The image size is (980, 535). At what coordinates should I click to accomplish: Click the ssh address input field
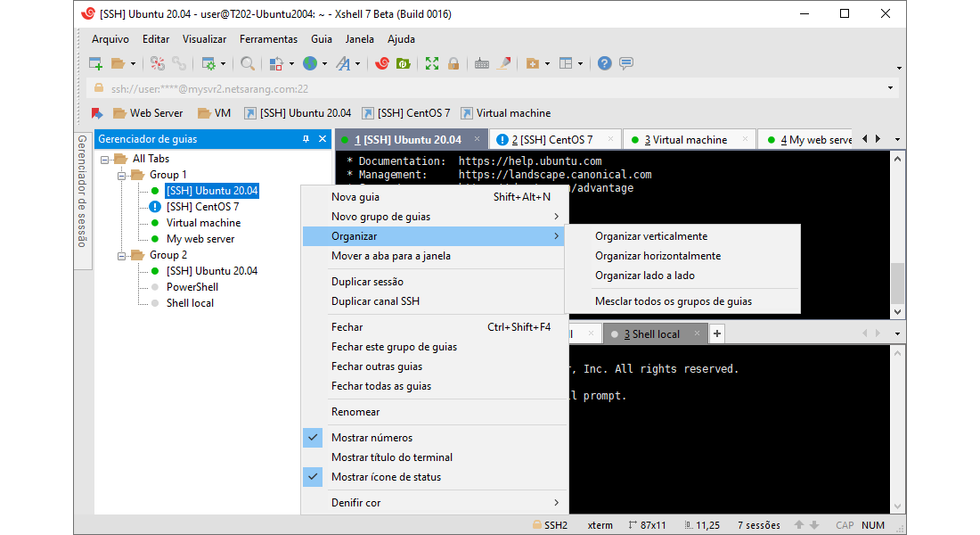click(x=494, y=89)
